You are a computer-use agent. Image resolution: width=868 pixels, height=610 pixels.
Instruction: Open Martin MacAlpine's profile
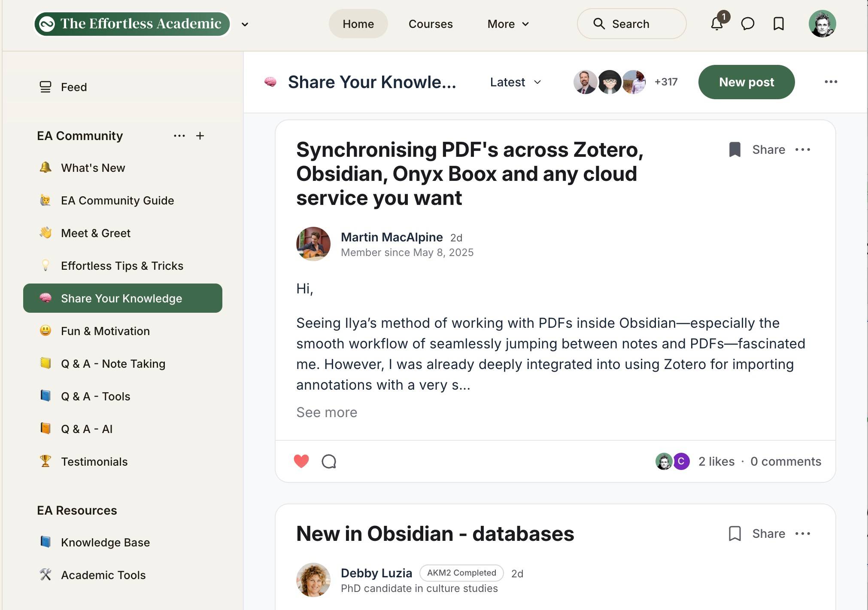[x=392, y=237]
